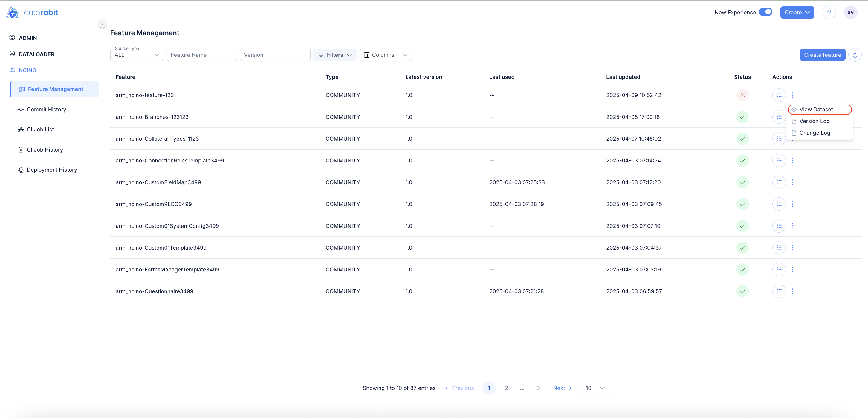The height and width of the screenshot is (418, 868).
Task: Open Commit History in the sidebar
Action: pos(46,109)
